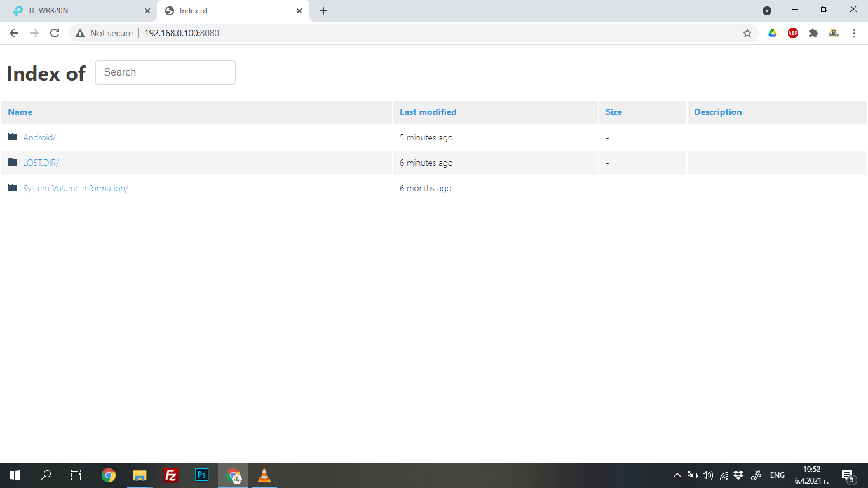Open the AdBlock Plus extension icon

click(792, 33)
